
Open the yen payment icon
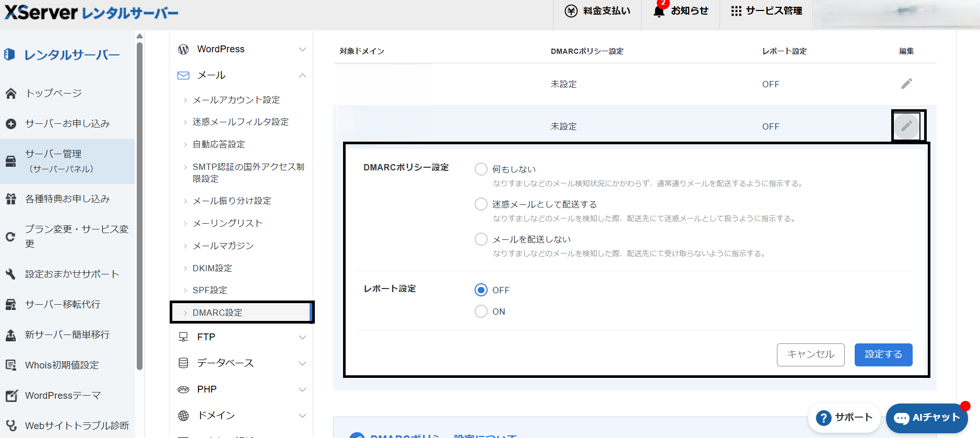(x=571, y=11)
